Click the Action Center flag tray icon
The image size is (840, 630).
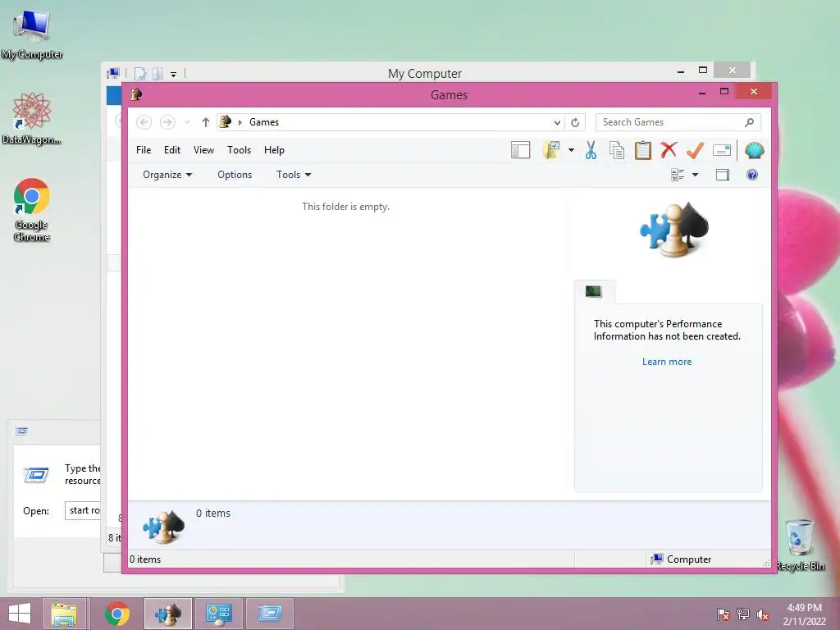pyautogui.click(x=724, y=614)
